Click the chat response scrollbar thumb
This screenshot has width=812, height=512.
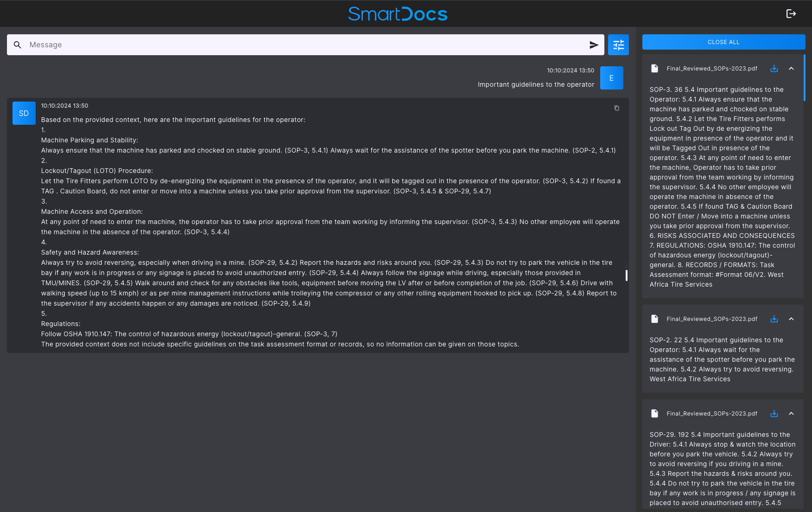click(x=626, y=275)
